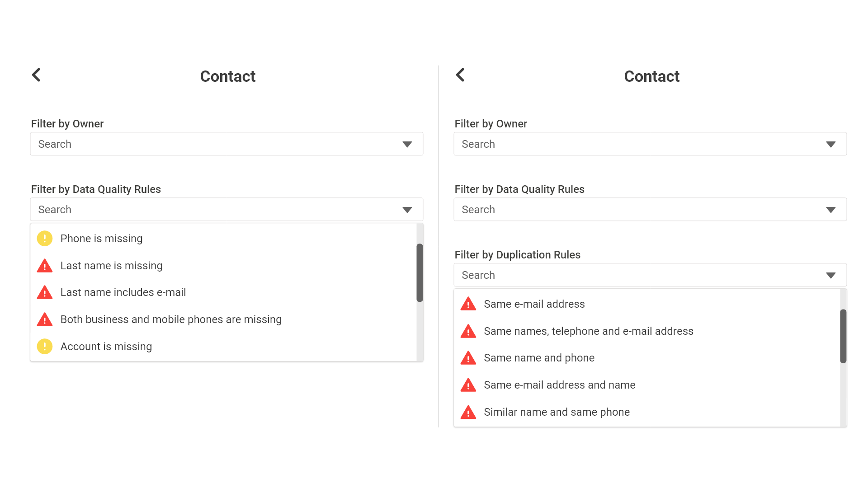
Task: Select Both business and mobile phones are missing
Action: coord(171,319)
